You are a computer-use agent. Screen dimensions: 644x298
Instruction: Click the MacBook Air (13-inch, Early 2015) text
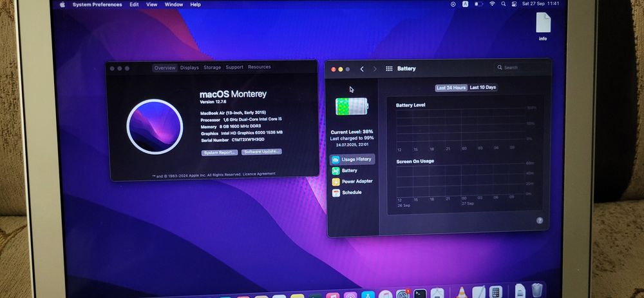(233, 112)
